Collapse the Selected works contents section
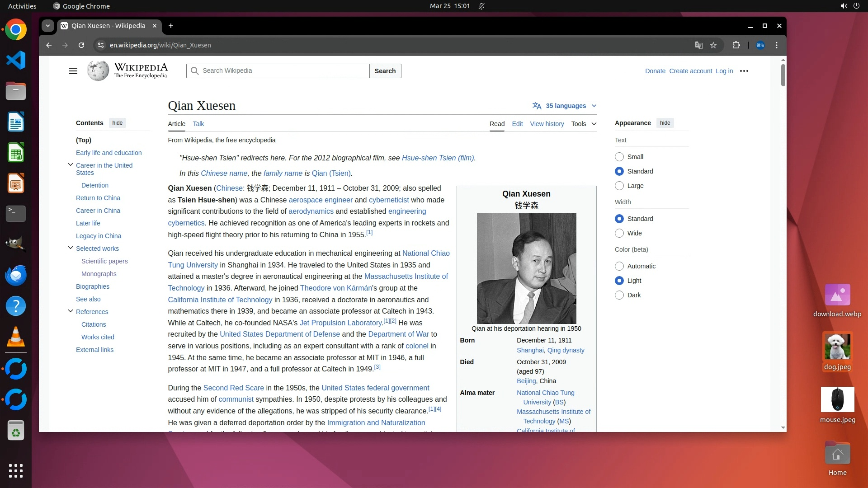The width and height of the screenshot is (868, 488). pyautogui.click(x=71, y=248)
